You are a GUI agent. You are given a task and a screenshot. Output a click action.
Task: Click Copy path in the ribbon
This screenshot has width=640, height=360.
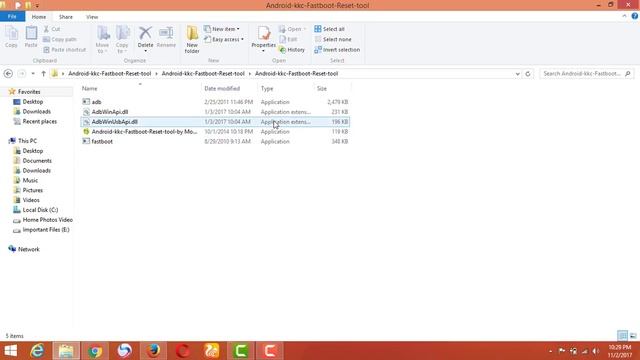60,40
